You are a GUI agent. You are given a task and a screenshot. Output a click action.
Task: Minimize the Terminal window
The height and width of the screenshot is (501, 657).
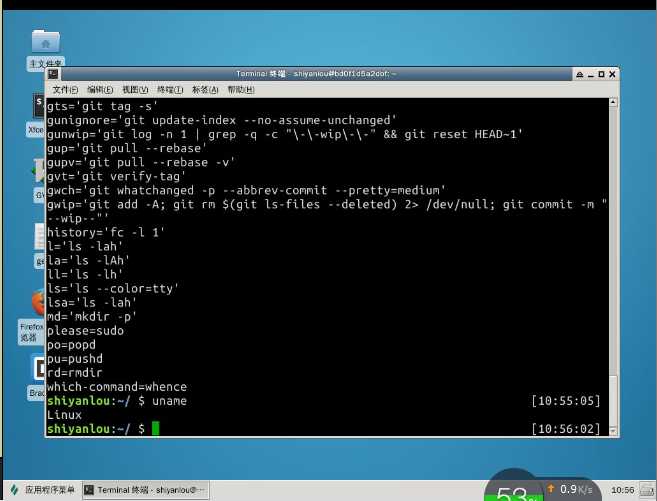click(x=591, y=75)
